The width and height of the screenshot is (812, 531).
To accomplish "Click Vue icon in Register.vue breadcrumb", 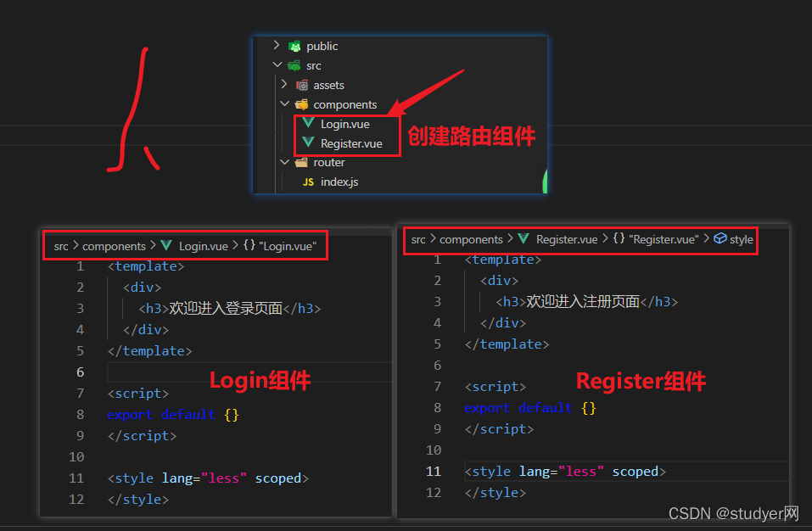I will point(524,238).
